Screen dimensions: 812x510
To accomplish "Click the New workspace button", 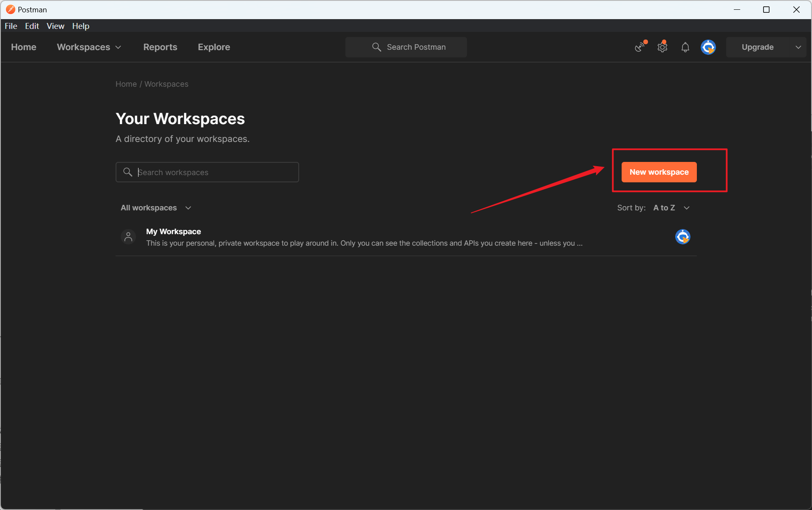I will (659, 172).
